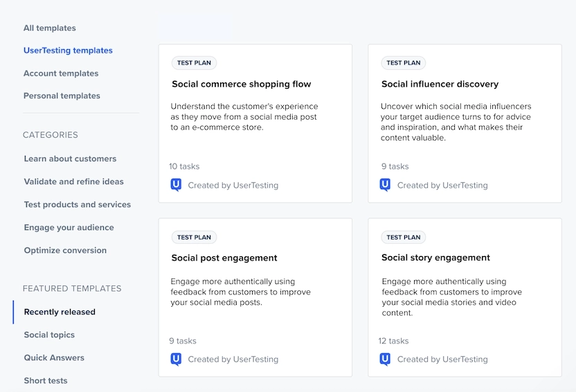Click UserTesting logo on Social post engagement card

click(x=176, y=359)
